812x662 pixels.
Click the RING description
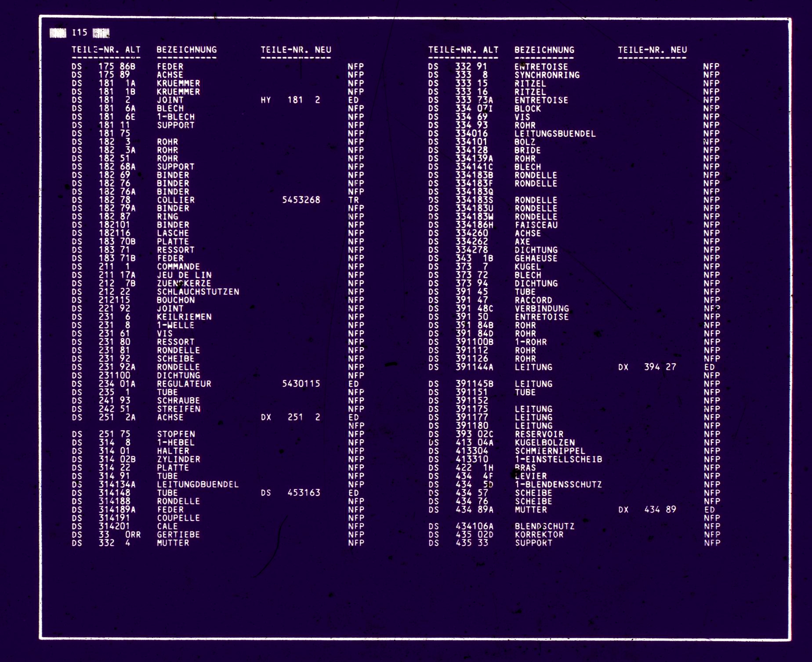167,217
